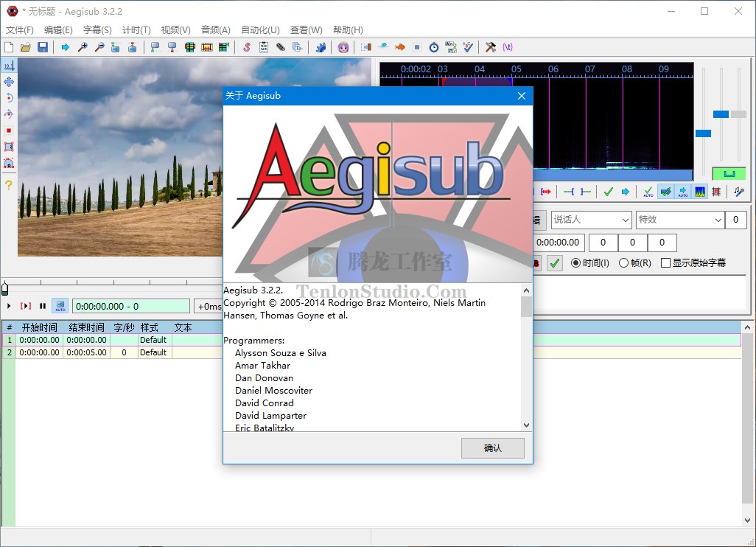This screenshot has height=547, width=756.
Task: Toggle karaoke mode microphone icon
Action: coord(738,192)
